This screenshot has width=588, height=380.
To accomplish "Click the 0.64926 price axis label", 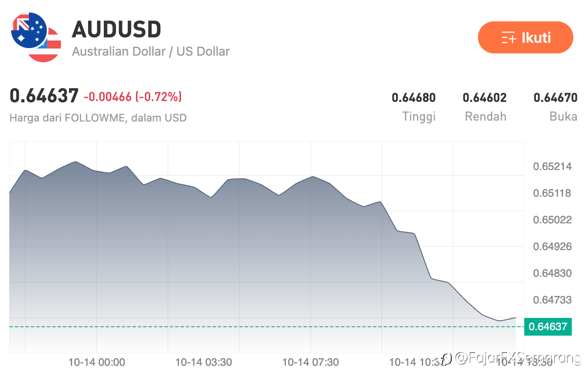I will pyautogui.click(x=552, y=247).
